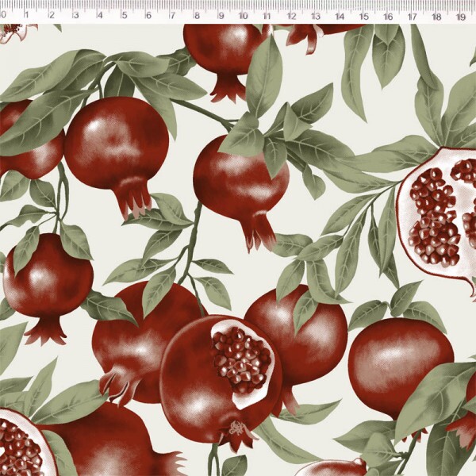Click the number 19 on the ruler

[x=460, y=15]
